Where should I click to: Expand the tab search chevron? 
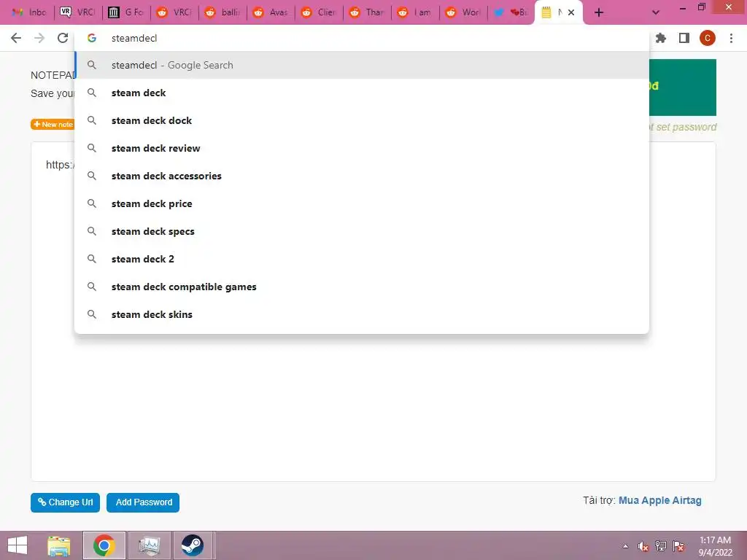click(x=656, y=13)
